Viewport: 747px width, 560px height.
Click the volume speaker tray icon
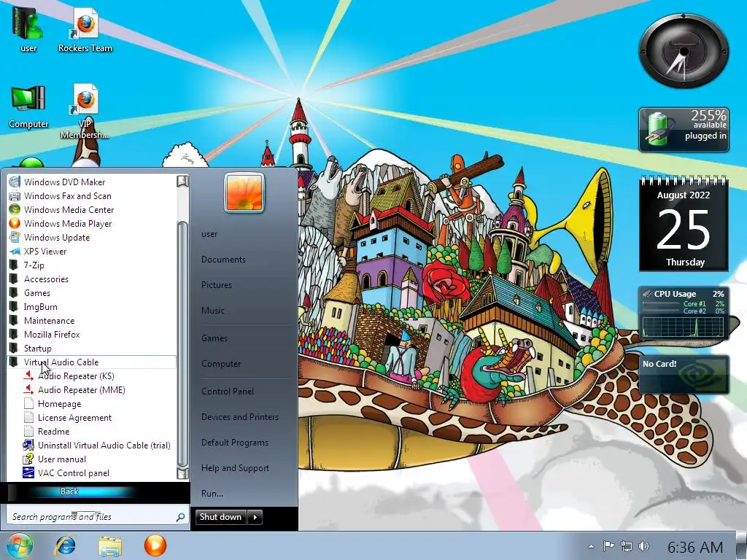click(643, 547)
